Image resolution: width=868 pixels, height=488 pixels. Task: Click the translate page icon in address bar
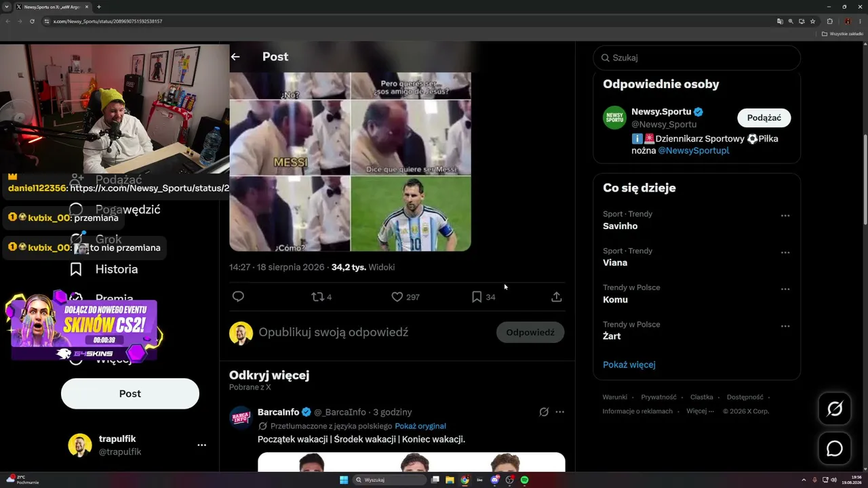pos(780,21)
